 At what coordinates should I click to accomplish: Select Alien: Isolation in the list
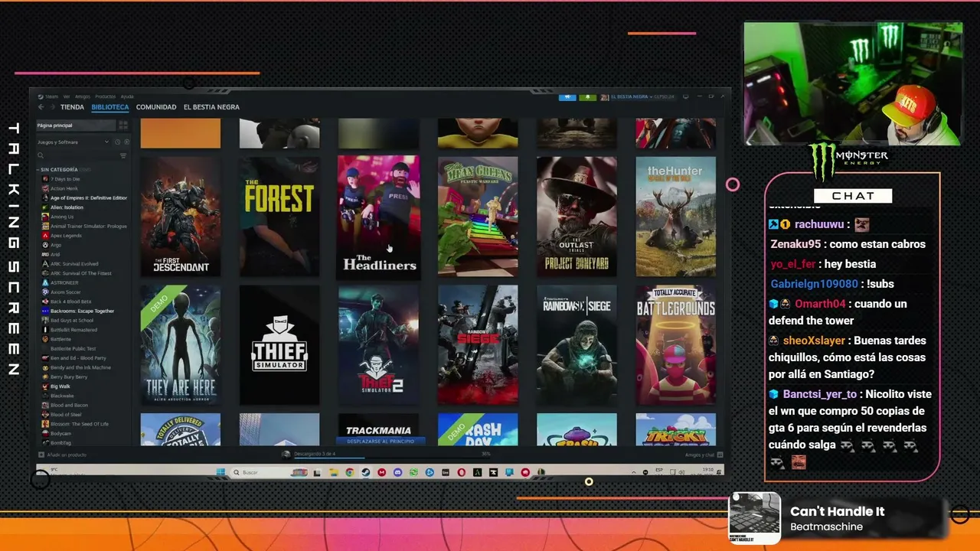67,207
